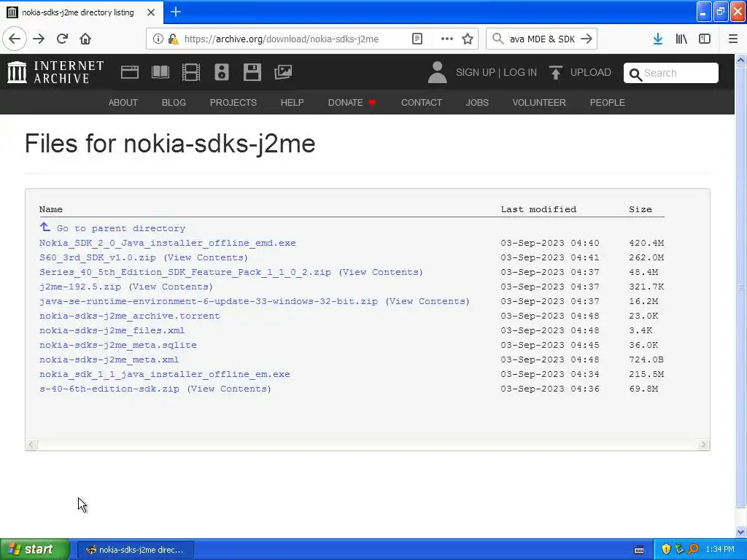View contents of s-40-6th-edition-sdk.zip
The image size is (747, 560).
tap(229, 389)
